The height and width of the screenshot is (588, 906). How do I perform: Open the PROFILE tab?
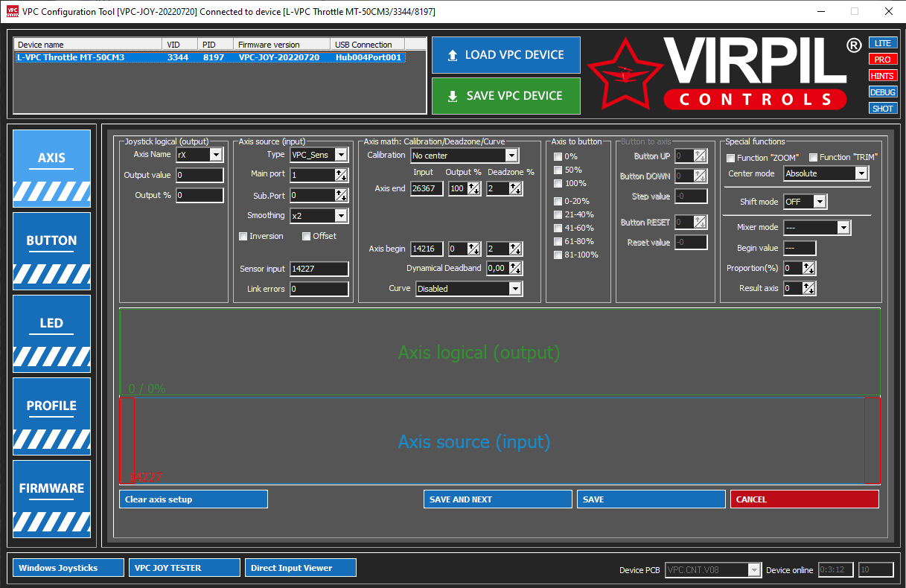52,417
